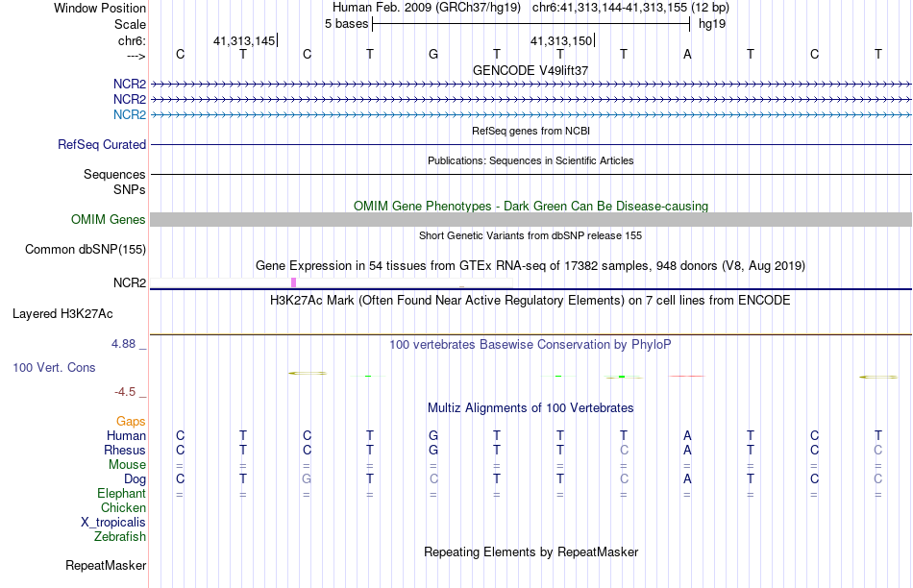Open the OMIM Gene Phenotypes track title
Screen dimensions: 913x588
pyautogui.click(x=531, y=207)
